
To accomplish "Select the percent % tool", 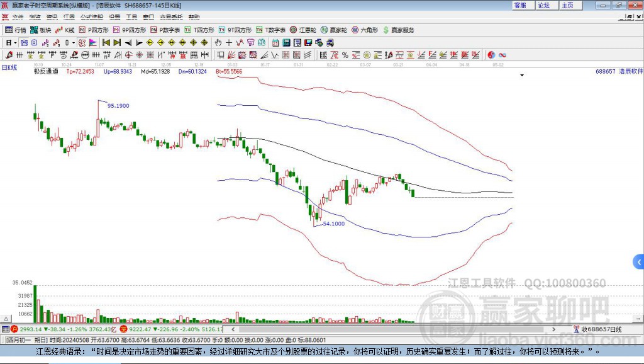I will pyautogui.click(x=345, y=55).
